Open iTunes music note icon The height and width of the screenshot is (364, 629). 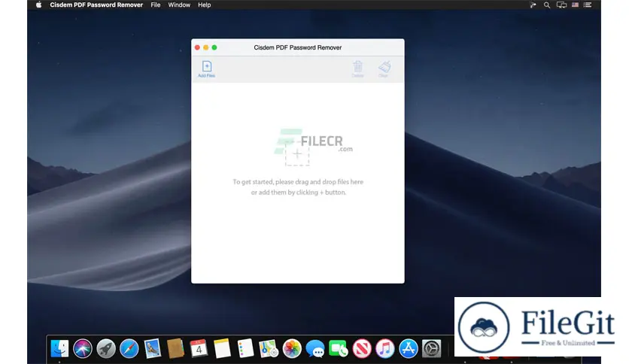[384, 348]
